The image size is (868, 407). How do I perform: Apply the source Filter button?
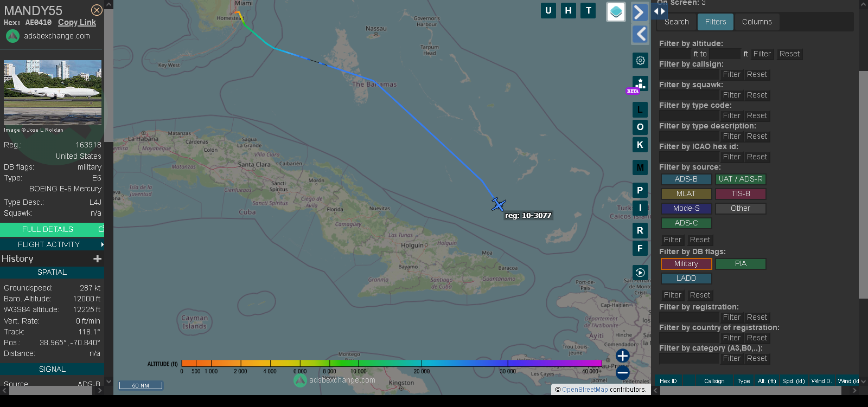[672, 240]
